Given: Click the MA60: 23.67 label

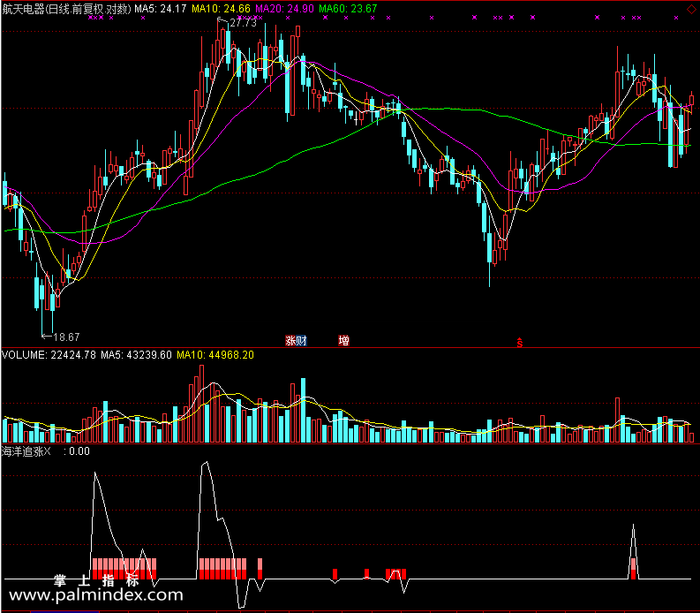Looking at the screenshot, I should 348,9.
